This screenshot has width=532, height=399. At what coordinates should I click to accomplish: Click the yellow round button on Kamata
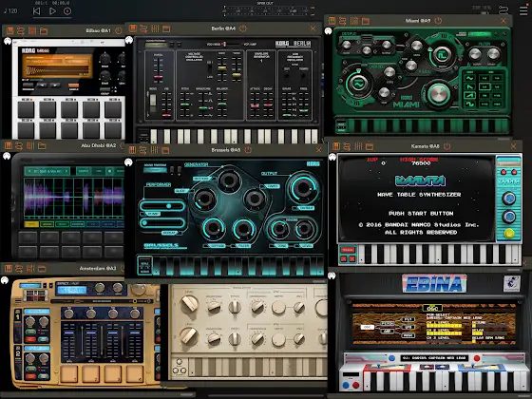[508, 233]
